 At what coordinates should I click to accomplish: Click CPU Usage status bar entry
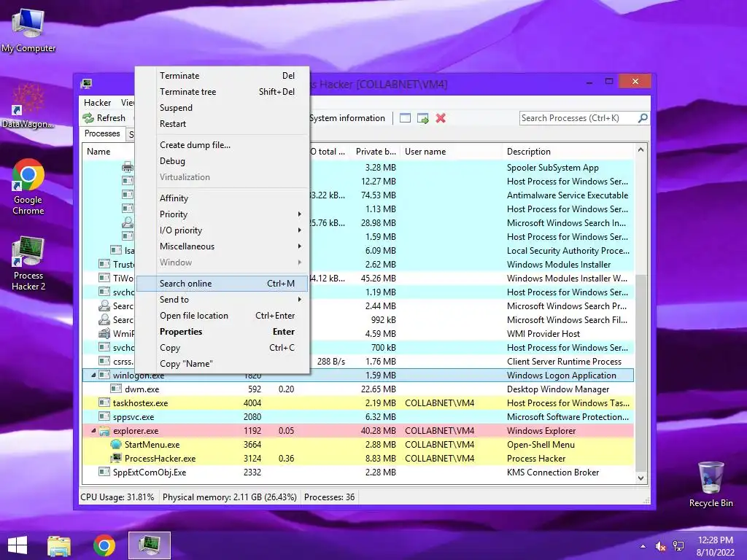tap(117, 497)
